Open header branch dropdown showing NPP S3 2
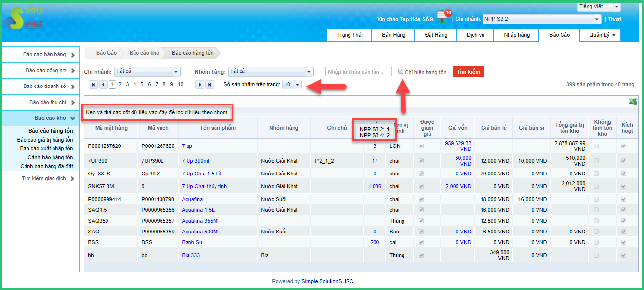 click(542, 19)
